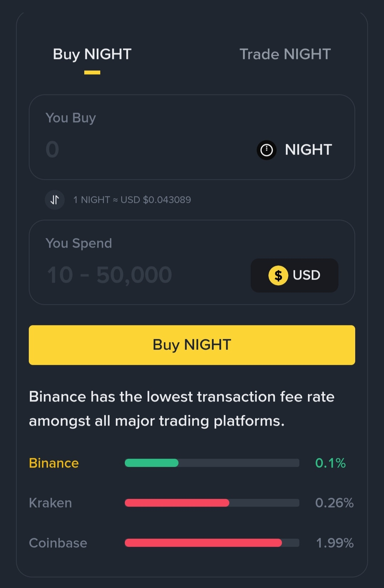Switch to the Buy NIGHT tab
384x588 pixels.
tap(92, 55)
